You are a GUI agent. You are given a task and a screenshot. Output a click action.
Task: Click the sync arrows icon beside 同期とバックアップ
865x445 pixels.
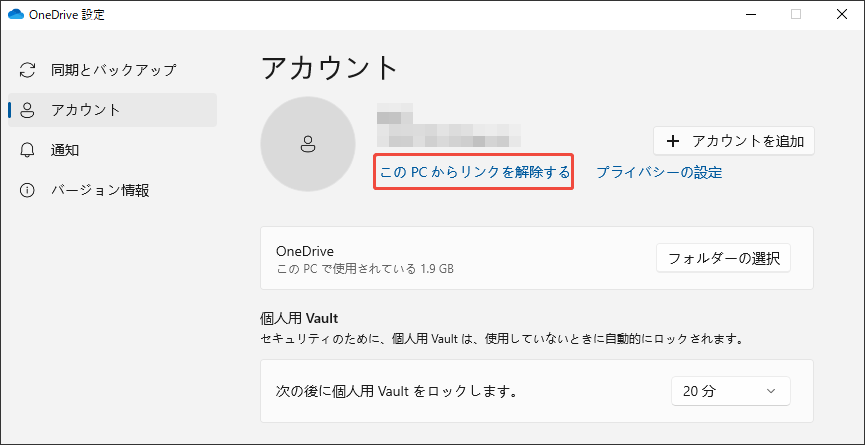tap(27, 70)
